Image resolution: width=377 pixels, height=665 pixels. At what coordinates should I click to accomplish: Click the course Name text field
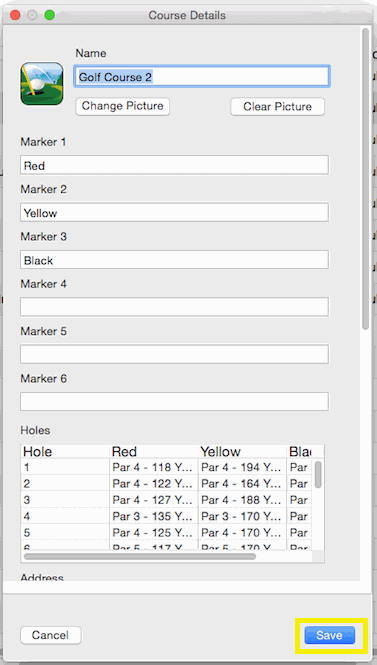201,77
